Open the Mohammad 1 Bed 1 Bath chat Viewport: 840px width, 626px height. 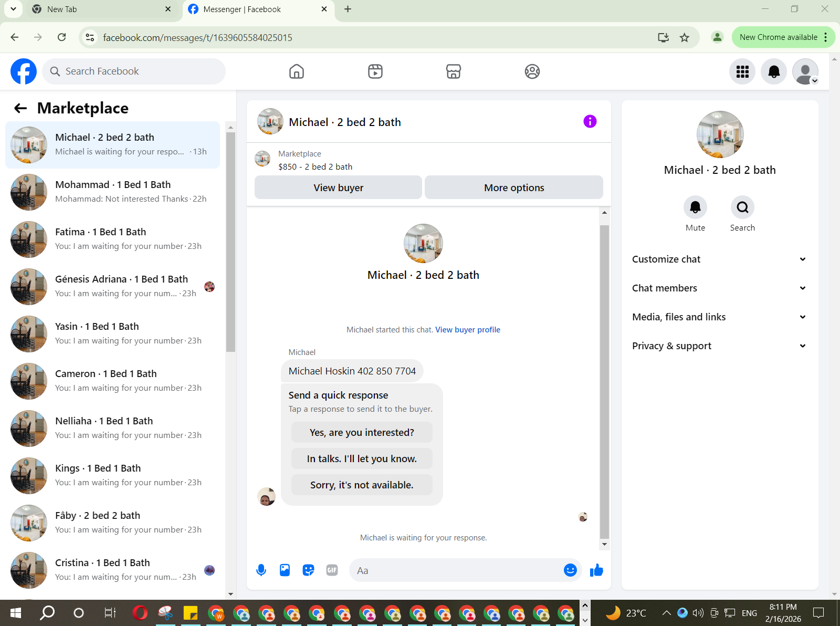tap(113, 192)
